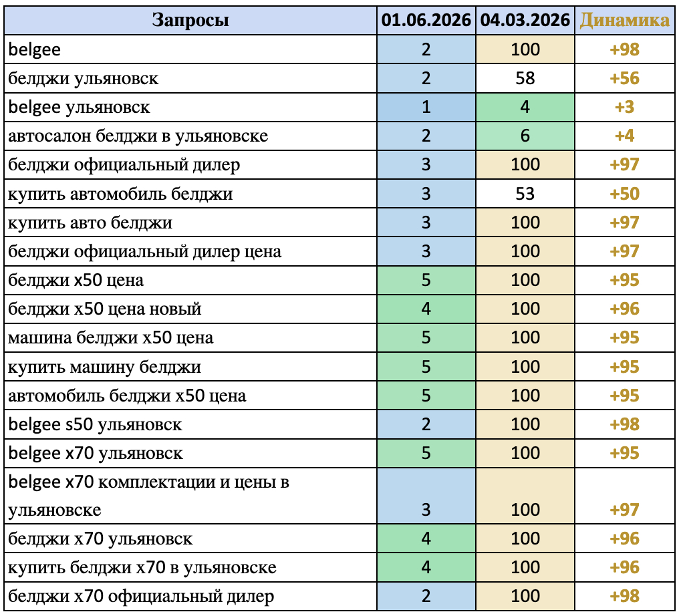
Task: Select the query 'белджи официальный дилер цена'
Action: pos(190,251)
